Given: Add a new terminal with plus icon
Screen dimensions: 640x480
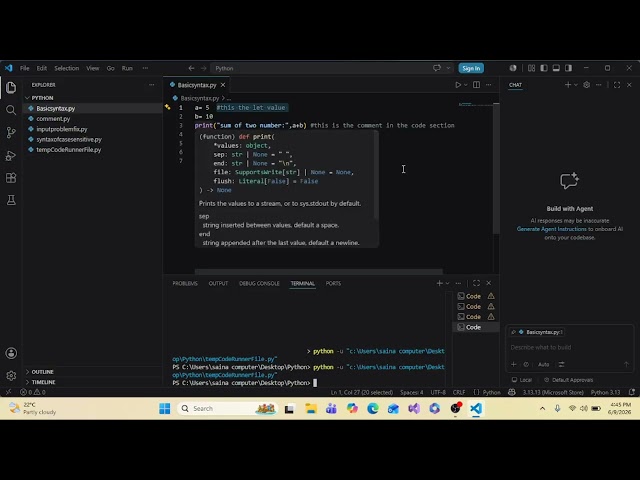Looking at the screenshot, I should [x=439, y=283].
